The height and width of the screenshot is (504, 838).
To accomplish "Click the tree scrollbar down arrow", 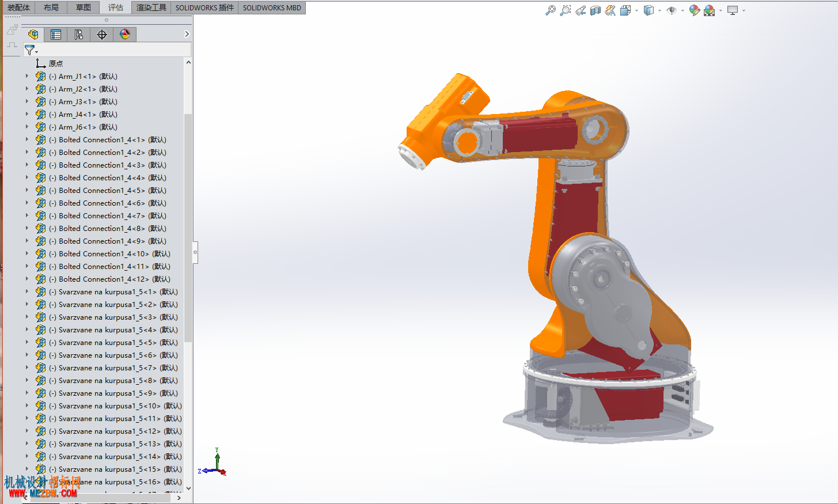I will pos(188,488).
